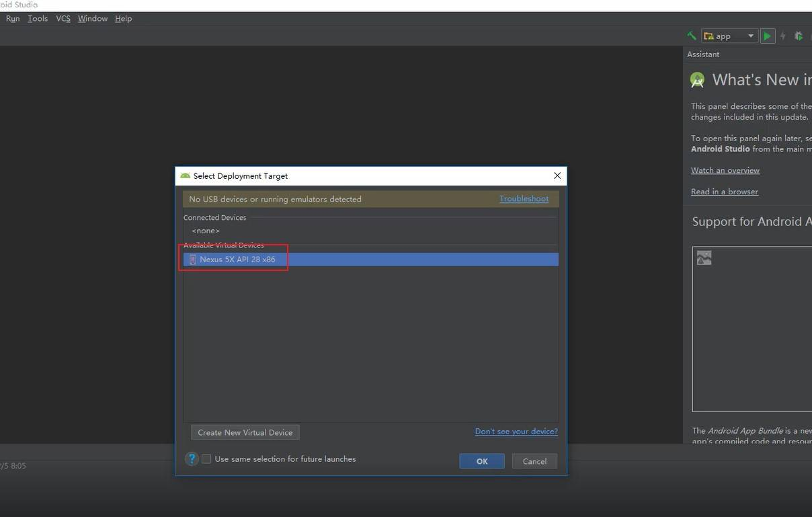Click the No USB devices warning text
The height and width of the screenshot is (517, 812).
click(x=275, y=200)
